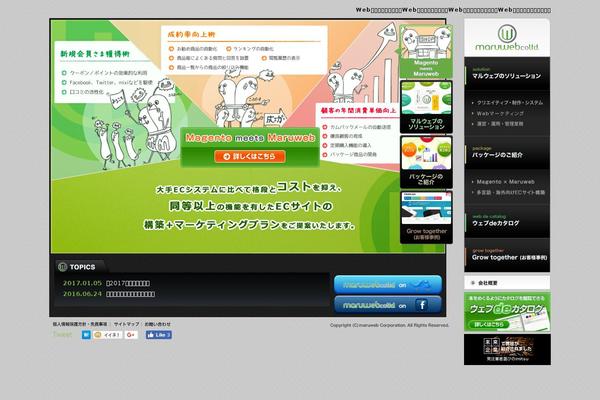Viewport: 600px width, 400px height.
Task: Click the 顧客の年間消費単価向上 heading
Action: point(359,110)
